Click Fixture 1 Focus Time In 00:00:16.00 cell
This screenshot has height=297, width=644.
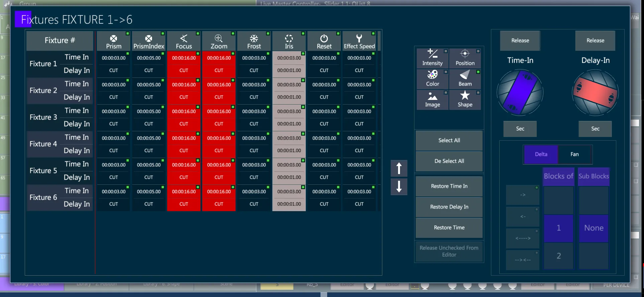[184, 58]
